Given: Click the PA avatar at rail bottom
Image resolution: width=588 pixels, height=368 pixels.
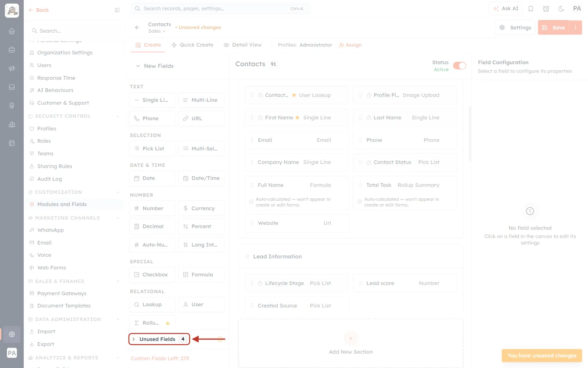Looking at the screenshot, I should (x=12, y=353).
